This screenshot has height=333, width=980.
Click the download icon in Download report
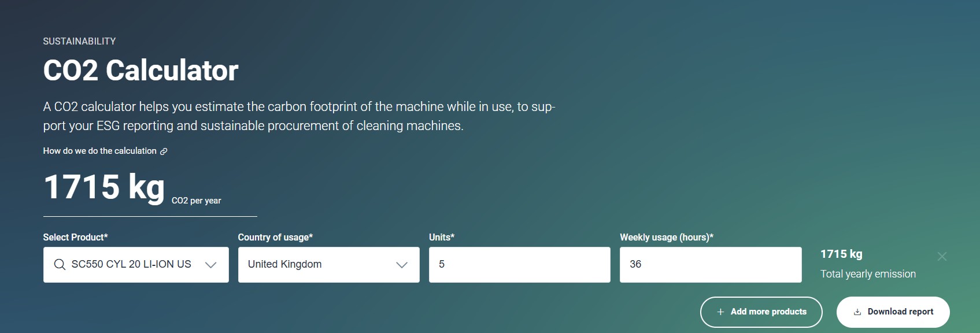point(857,312)
